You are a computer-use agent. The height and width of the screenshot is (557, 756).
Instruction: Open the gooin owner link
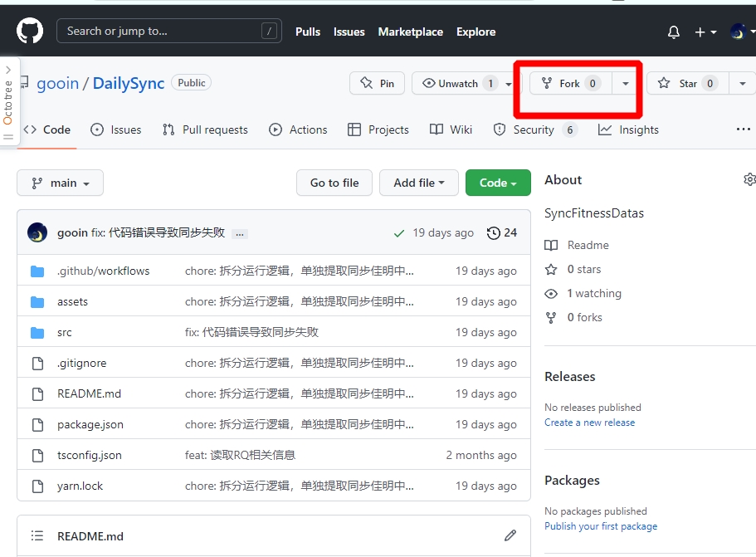tap(57, 84)
